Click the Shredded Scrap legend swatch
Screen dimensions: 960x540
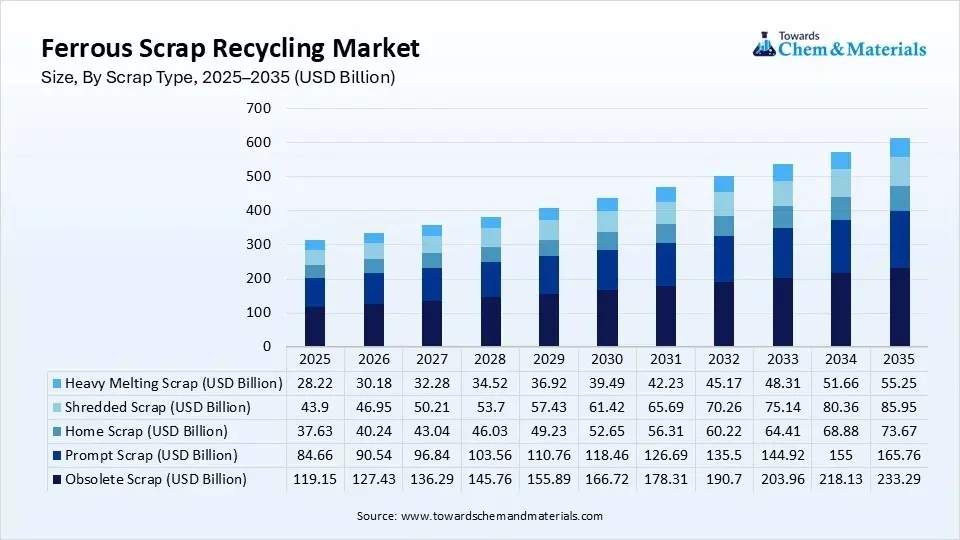pyautogui.click(x=57, y=408)
